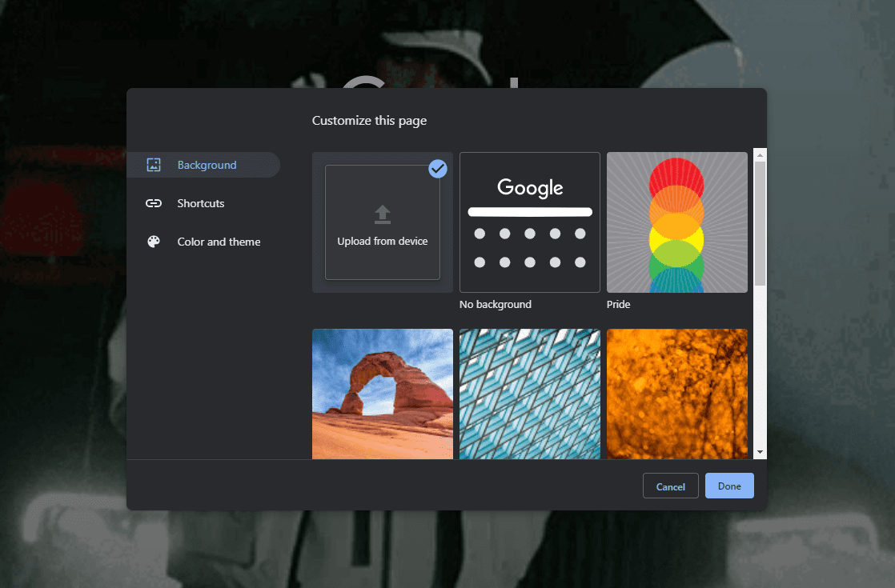Select the Upload from device tile

click(x=383, y=222)
